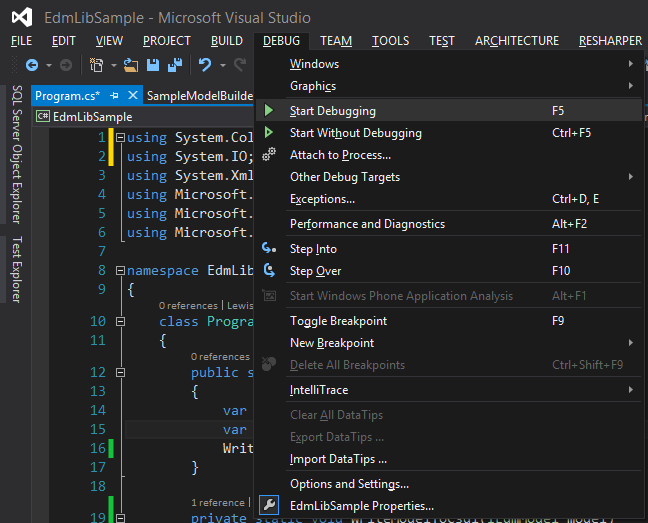Open the TEAM menu
The image size is (648, 523).
click(336, 41)
